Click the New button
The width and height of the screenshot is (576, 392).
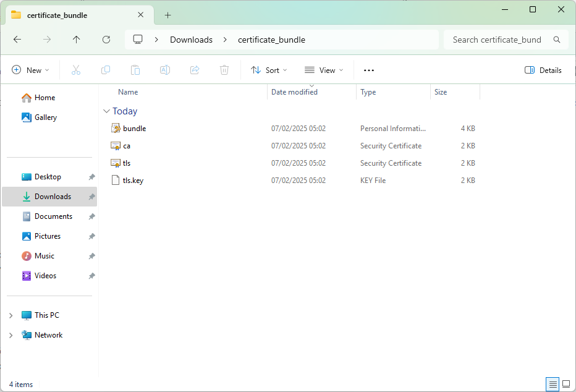coord(30,70)
